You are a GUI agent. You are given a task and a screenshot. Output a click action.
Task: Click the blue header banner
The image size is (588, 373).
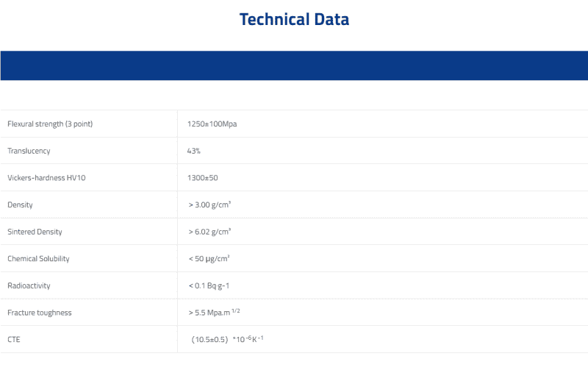pos(294,65)
